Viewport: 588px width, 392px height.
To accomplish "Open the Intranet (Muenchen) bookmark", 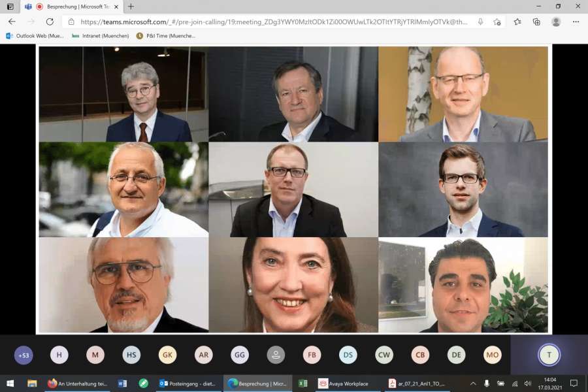I will [101, 36].
